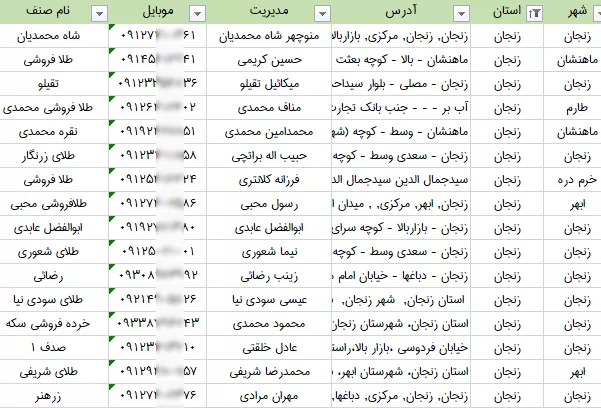Select cell طلای سودی نیا
Screen dimensions: 601x408
click(x=54, y=300)
